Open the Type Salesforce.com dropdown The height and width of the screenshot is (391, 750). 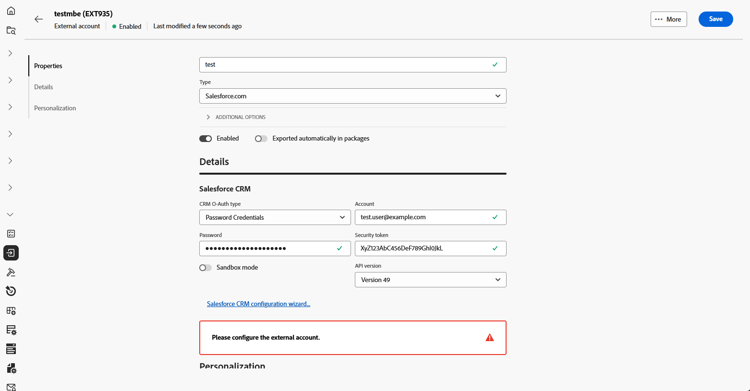click(353, 96)
